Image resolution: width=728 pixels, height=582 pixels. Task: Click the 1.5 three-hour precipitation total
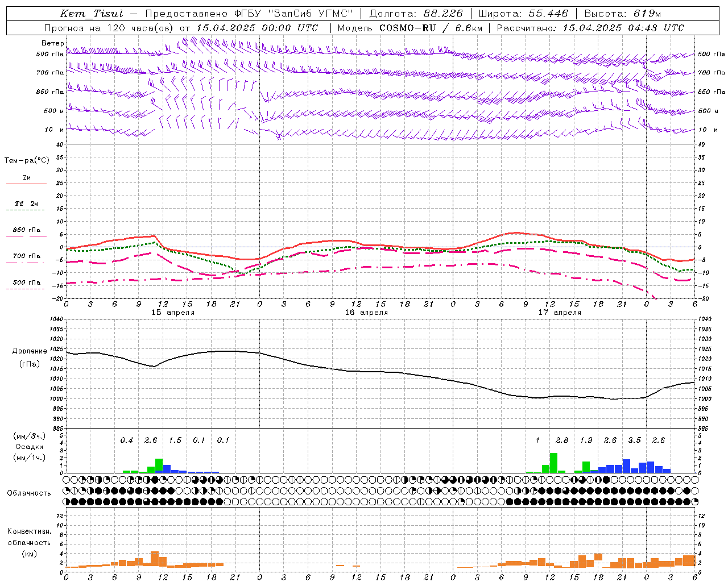(175, 440)
